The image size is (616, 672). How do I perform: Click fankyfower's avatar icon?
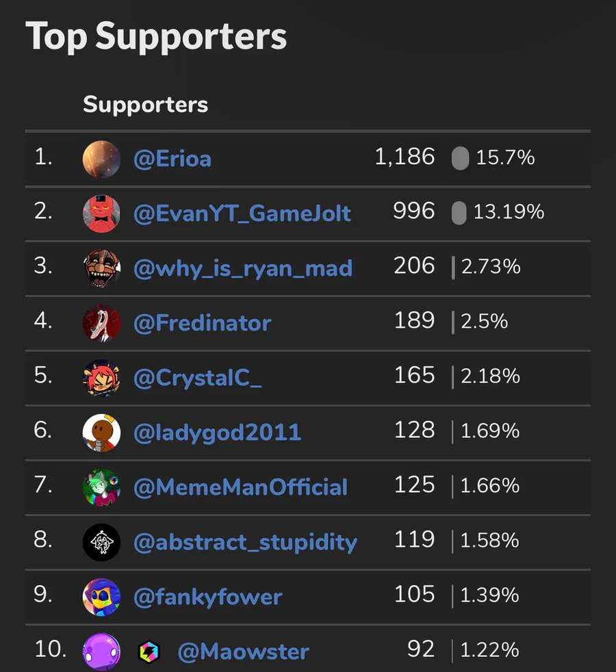point(101,597)
